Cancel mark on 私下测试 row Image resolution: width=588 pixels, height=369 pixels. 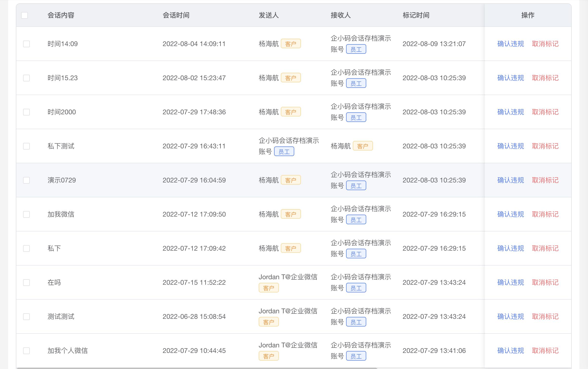(545, 146)
